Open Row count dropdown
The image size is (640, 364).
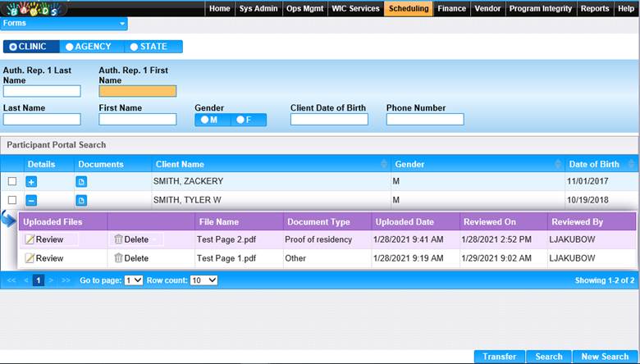pyautogui.click(x=203, y=280)
